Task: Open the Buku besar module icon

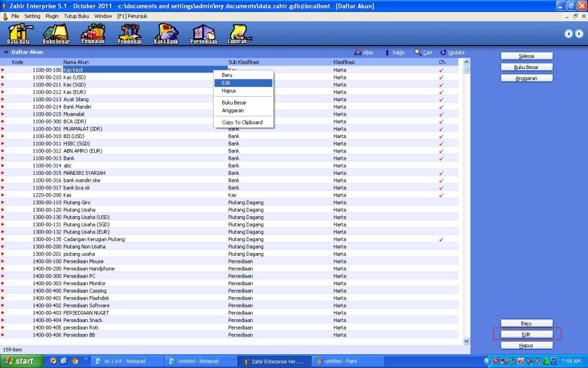Action: [x=56, y=34]
